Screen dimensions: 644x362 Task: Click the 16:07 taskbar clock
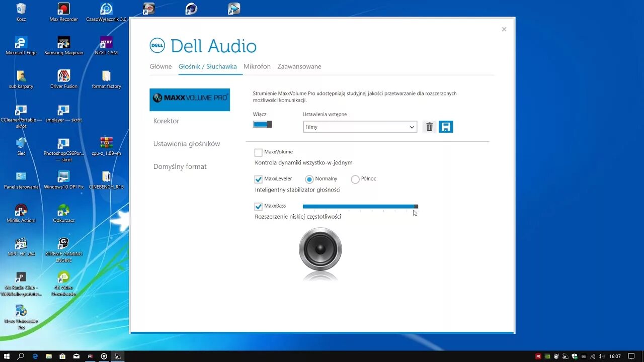coord(615,356)
